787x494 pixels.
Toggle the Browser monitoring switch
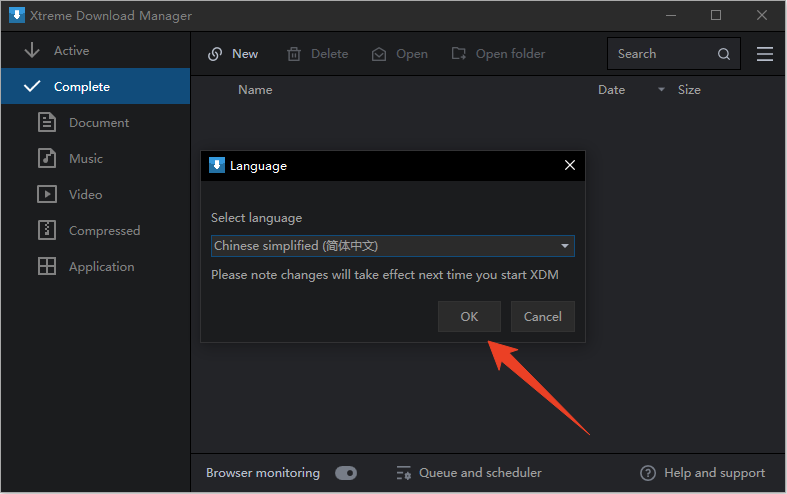(x=346, y=473)
